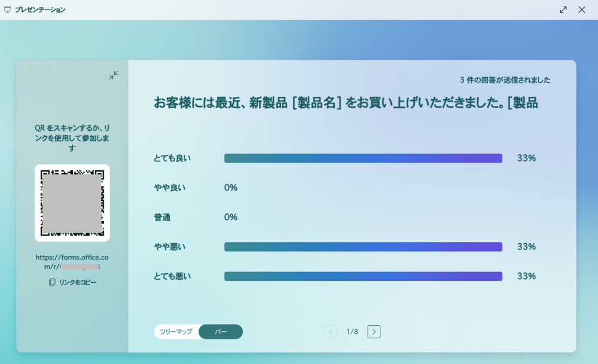Click the 1/8 page indicator

(352, 332)
